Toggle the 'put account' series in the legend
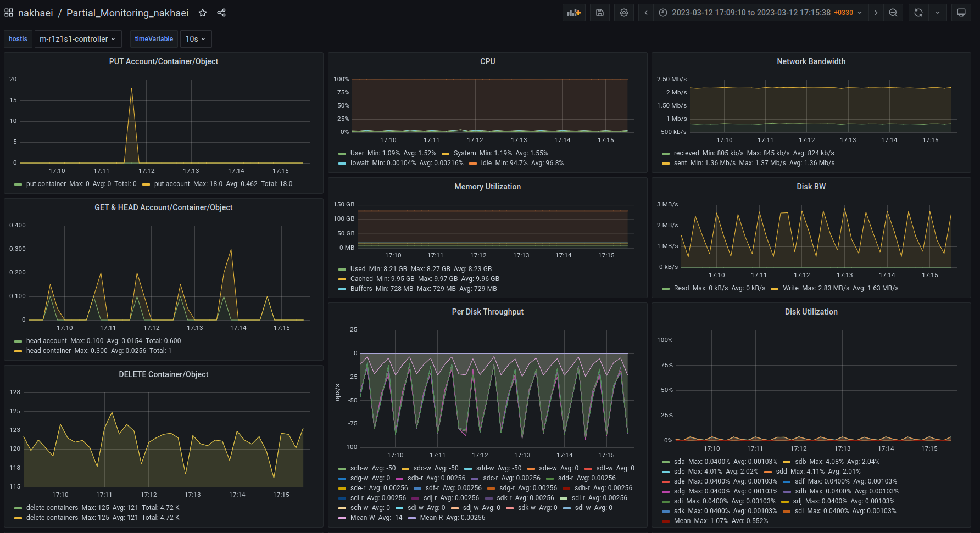Screen dimensions: 980x533 click(x=171, y=184)
